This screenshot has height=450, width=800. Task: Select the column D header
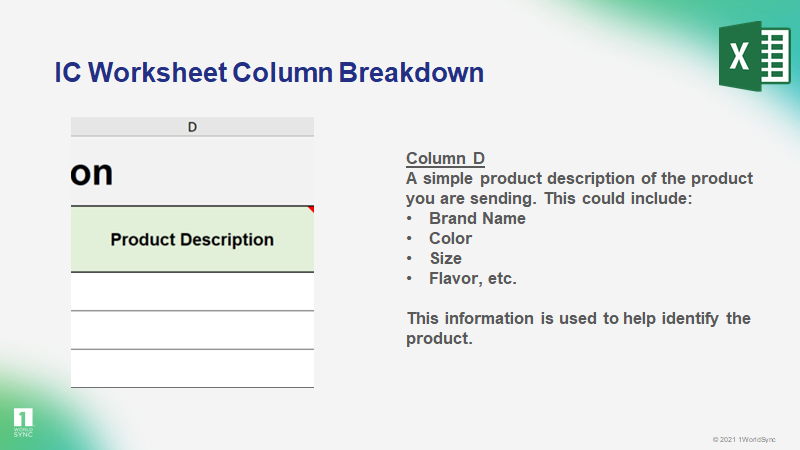click(192, 126)
